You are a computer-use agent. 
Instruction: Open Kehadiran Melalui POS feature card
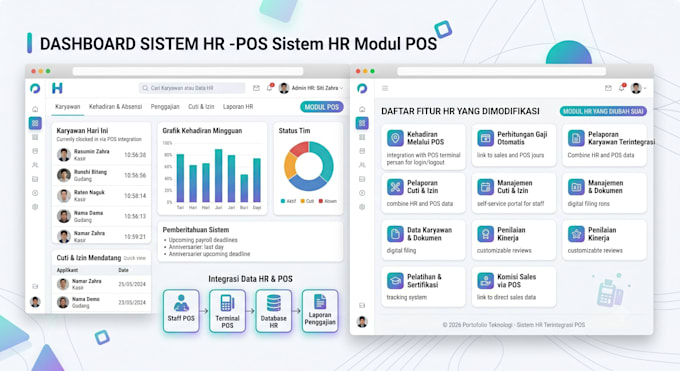(x=424, y=147)
